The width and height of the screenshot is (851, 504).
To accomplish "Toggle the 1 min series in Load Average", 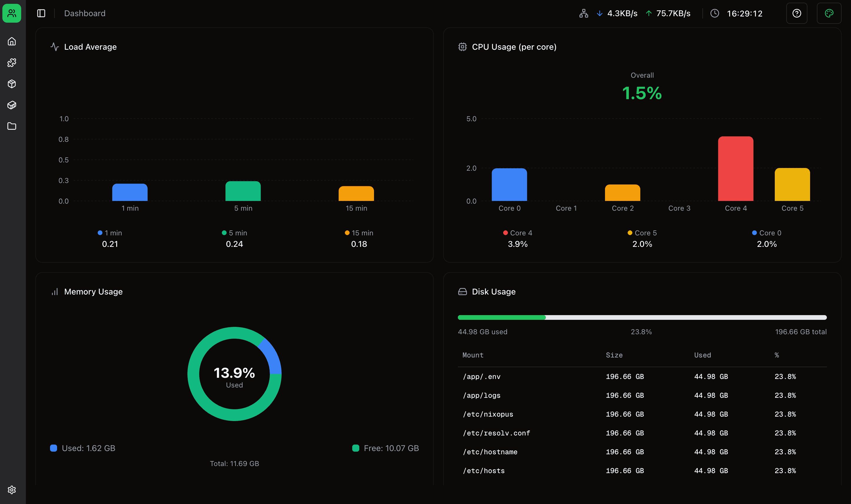I will [110, 233].
